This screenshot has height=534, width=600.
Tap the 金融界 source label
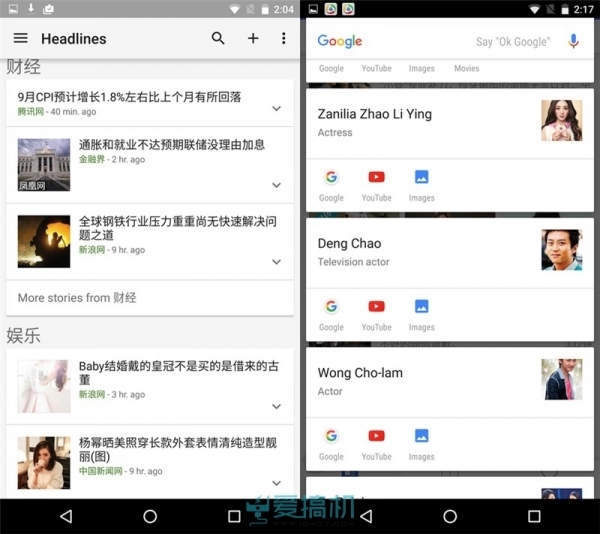[92, 159]
